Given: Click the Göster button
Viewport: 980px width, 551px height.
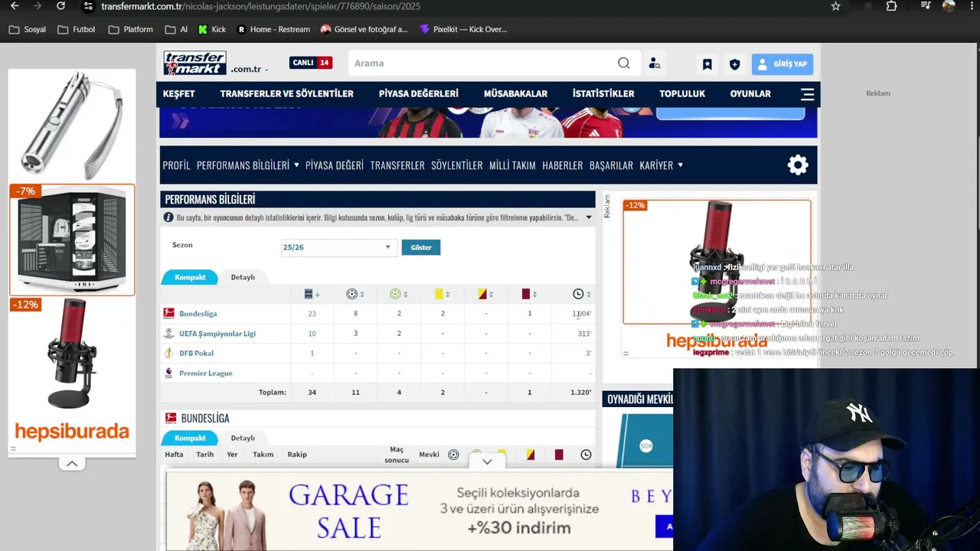Looking at the screenshot, I should point(421,247).
